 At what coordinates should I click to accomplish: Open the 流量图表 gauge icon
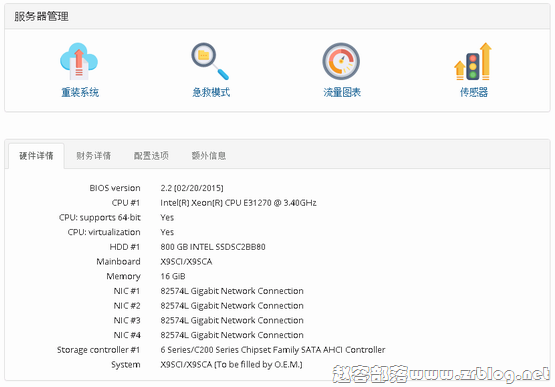coord(341,61)
